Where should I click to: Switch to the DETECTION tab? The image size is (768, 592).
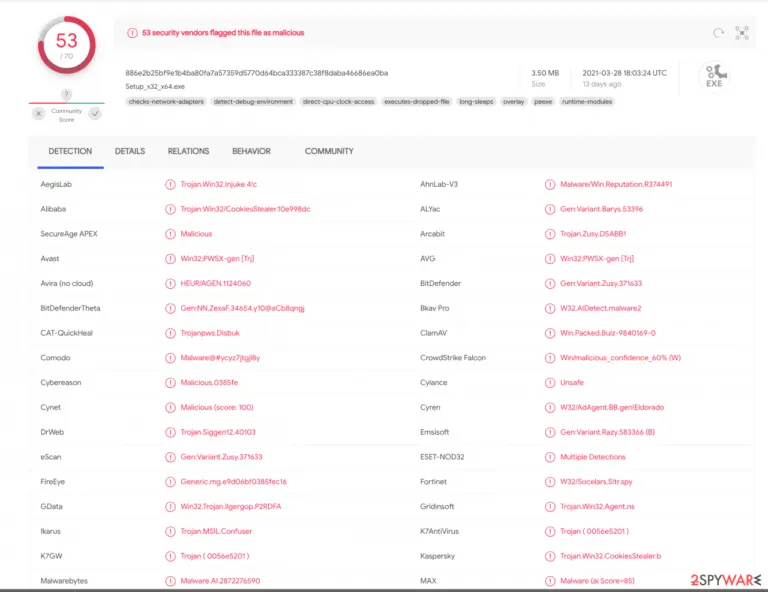coord(70,151)
